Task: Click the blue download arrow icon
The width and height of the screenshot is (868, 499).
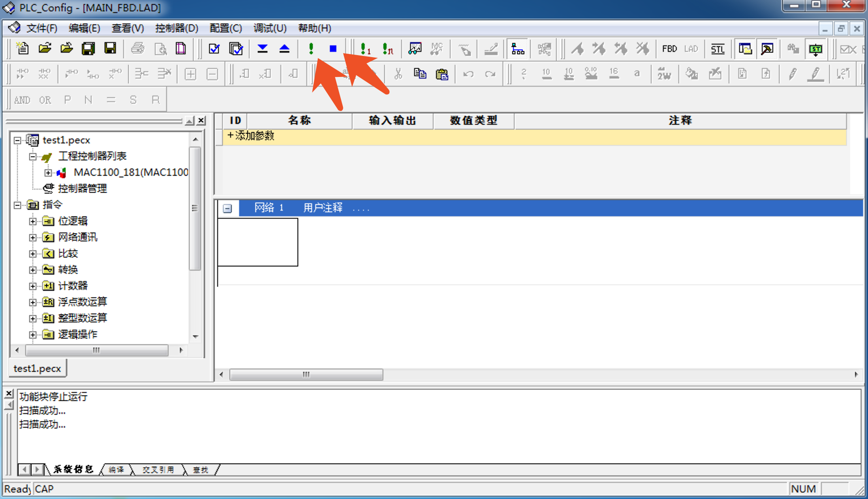Action: (x=263, y=49)
